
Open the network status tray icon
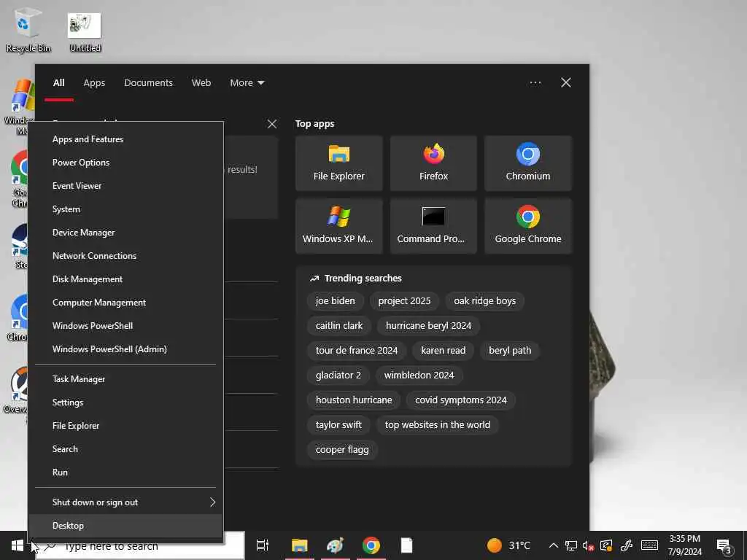tap(570, 545)
